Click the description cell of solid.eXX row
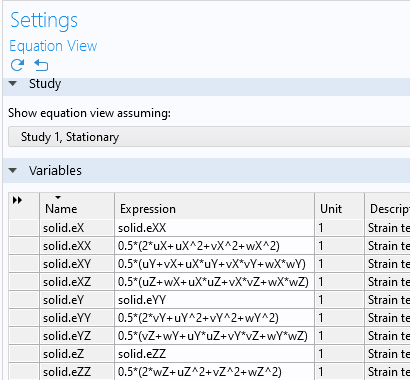 coord(388,246)
